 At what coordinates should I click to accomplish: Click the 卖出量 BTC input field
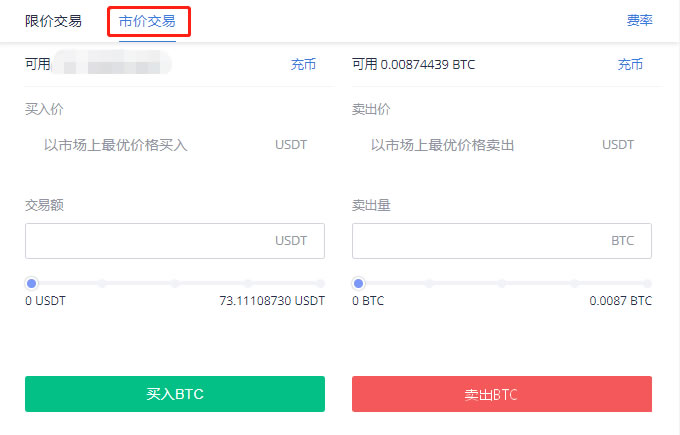pyautogui.click(x=502, y=241)
